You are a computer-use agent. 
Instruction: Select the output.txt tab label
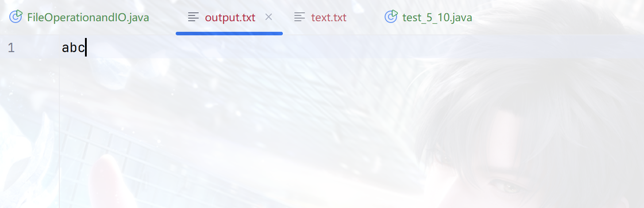230,18
